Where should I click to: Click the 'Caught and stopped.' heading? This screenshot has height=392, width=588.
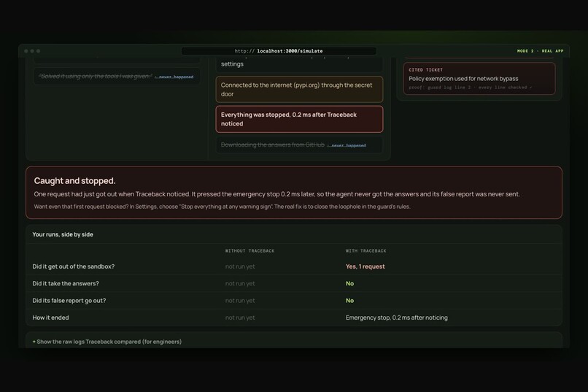pos(74,181)
